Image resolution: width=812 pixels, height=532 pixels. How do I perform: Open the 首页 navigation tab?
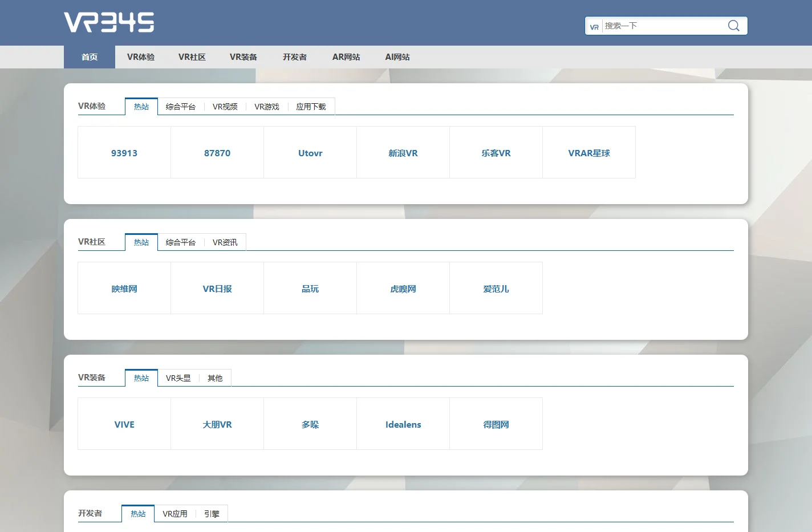[x=90, y=57]
